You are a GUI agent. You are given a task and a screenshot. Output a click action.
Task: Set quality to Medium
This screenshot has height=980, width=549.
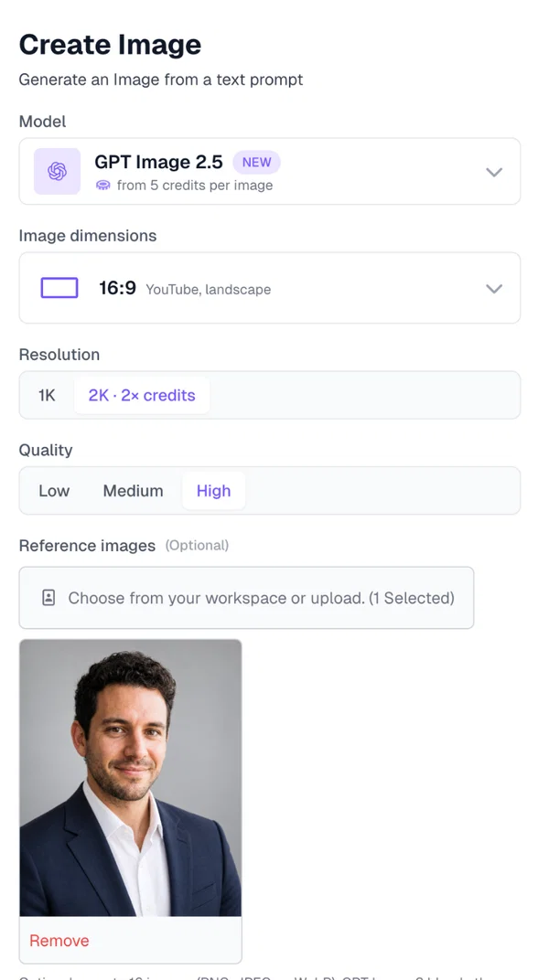[134, 491]
